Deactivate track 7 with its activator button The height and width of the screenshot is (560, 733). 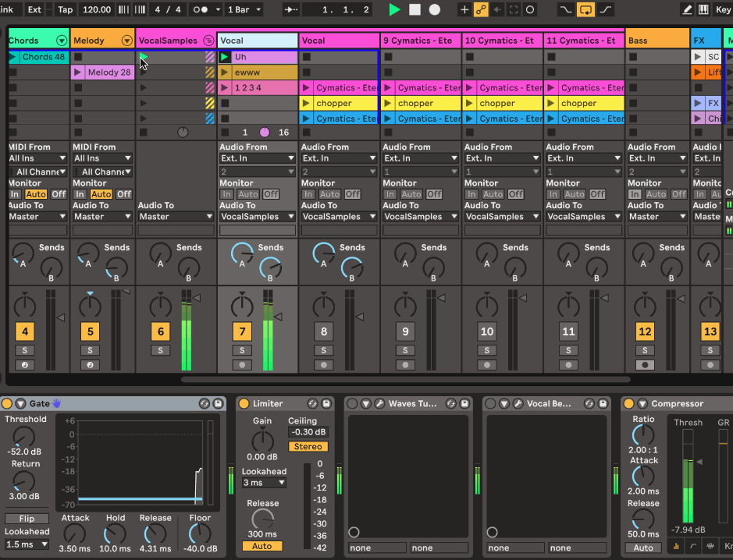coord(242,331)
